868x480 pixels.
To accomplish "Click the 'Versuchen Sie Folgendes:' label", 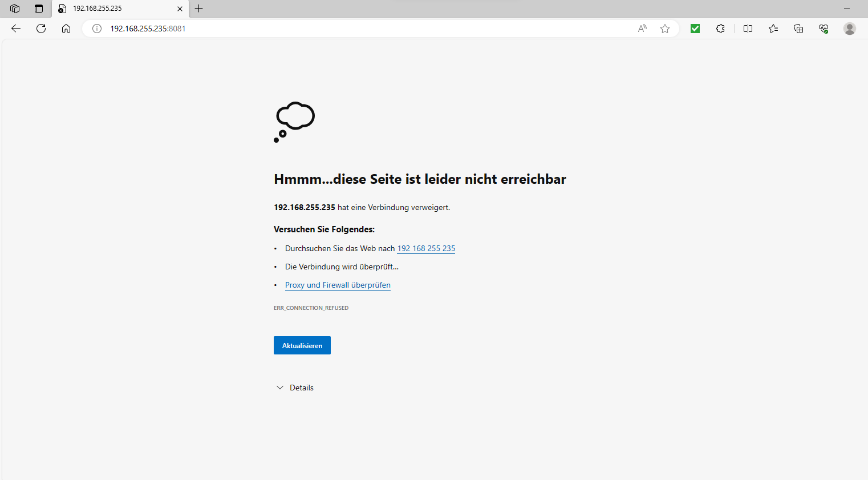I will pyautogui.click(x=324, y=229).
